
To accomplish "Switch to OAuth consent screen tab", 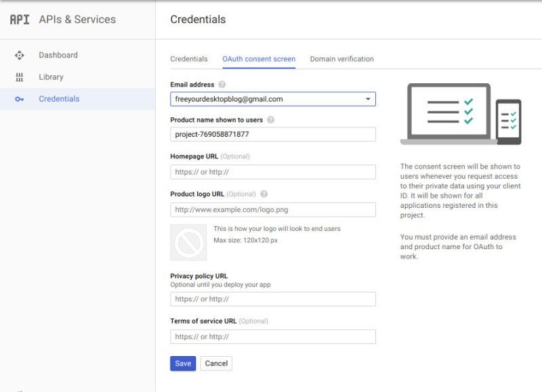I will [x=259, y=59].
